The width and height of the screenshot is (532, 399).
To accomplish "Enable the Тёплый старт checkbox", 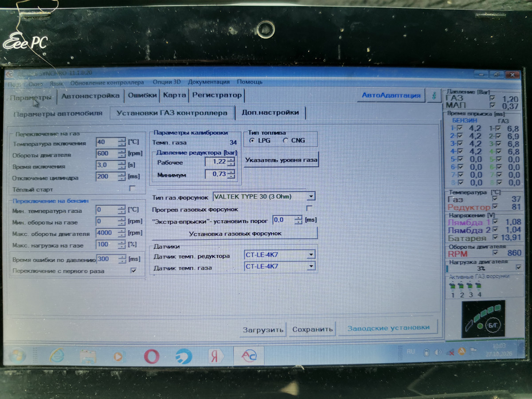I will (x=132, y=188).
